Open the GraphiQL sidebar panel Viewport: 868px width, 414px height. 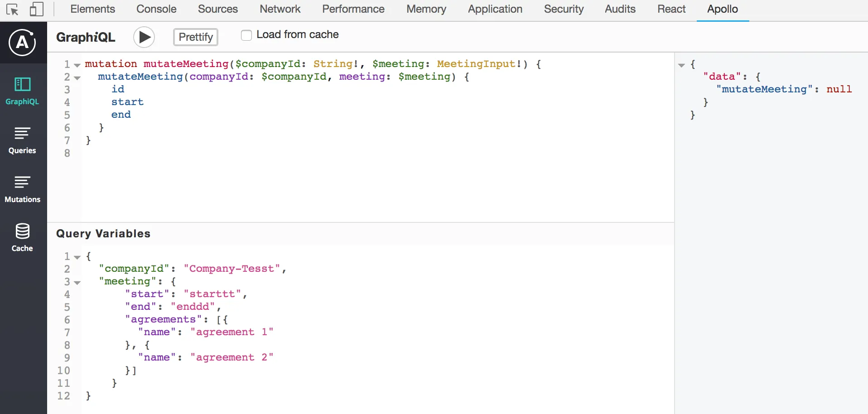(22, 91)
